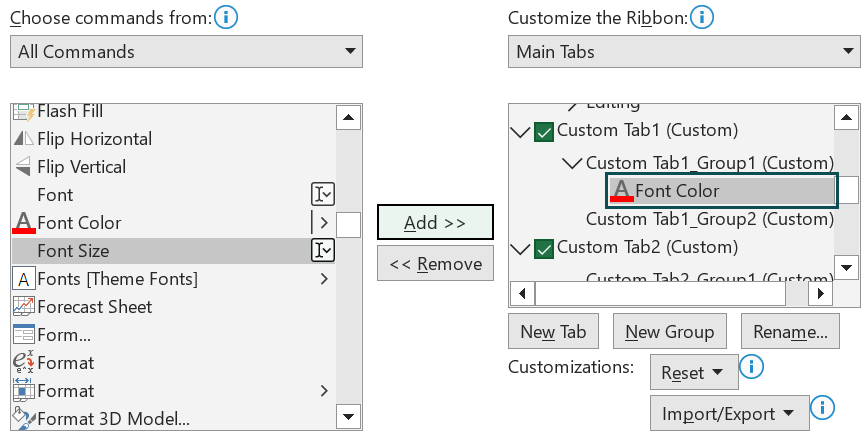Select Custom Tab1 (Custom) in the tree
This screenshot has height=440, width=868.
click(x=647, y=130)
